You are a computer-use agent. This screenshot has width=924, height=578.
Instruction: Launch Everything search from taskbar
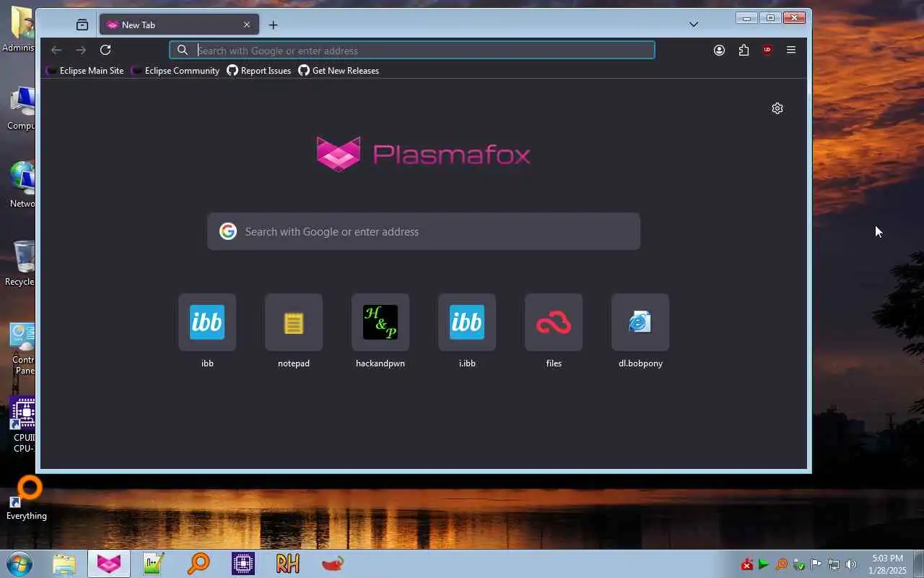point(199,564)
